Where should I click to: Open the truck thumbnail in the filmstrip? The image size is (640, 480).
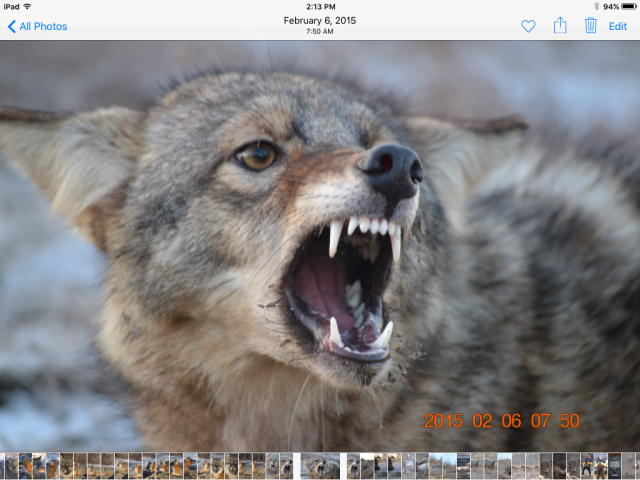point(463,466)
